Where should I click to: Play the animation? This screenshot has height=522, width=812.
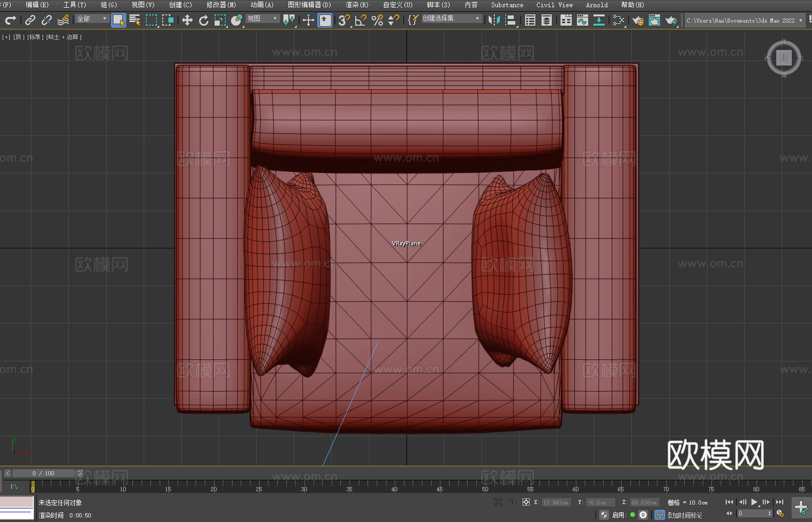[754, 502]
